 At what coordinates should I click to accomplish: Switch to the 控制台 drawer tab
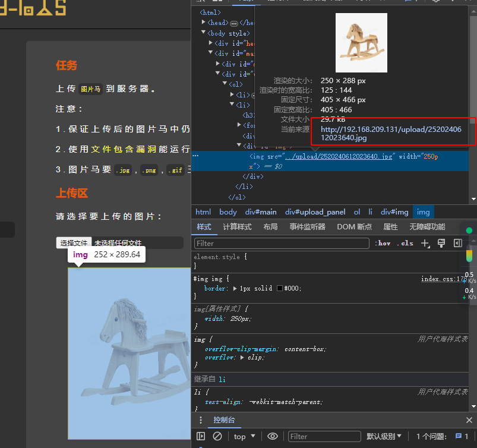(x=224, y=420)
